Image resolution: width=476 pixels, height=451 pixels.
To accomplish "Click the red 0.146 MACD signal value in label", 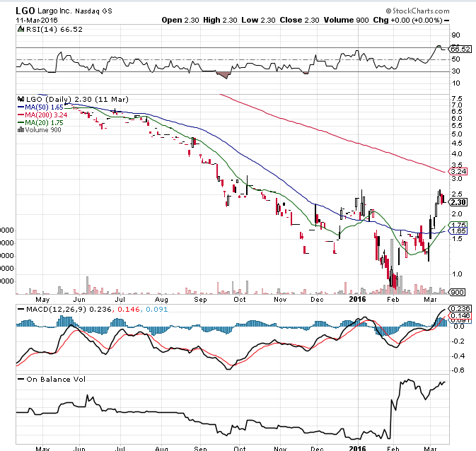I will 129,309.
